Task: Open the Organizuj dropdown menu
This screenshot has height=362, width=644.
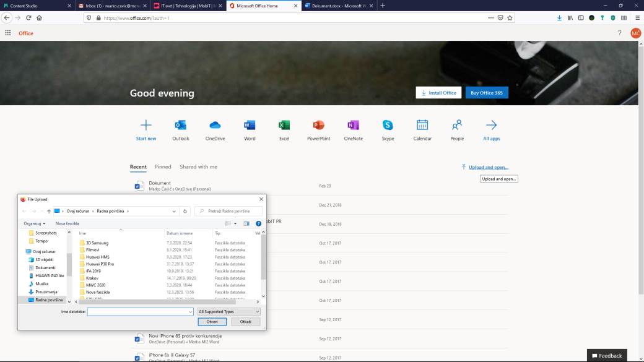Action: [35, 223]
